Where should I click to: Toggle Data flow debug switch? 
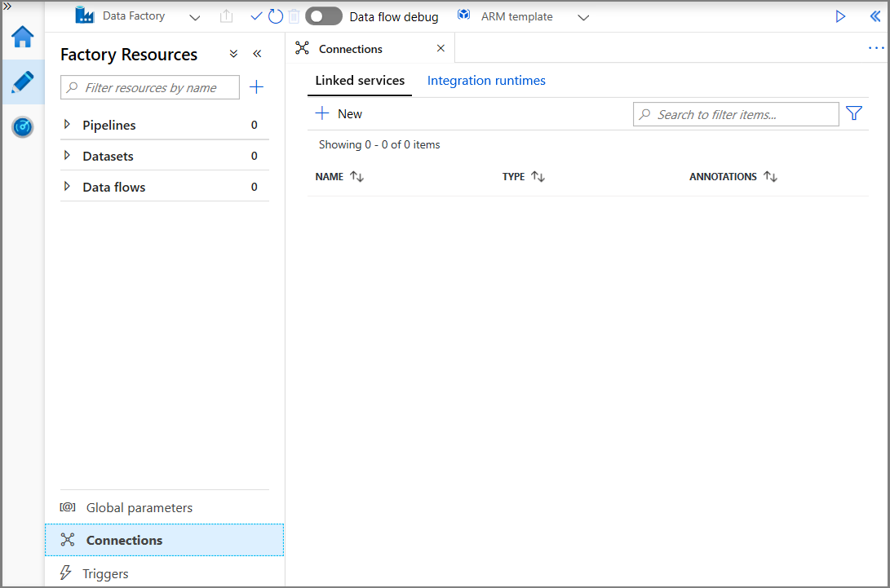click(x=324, y=16)
